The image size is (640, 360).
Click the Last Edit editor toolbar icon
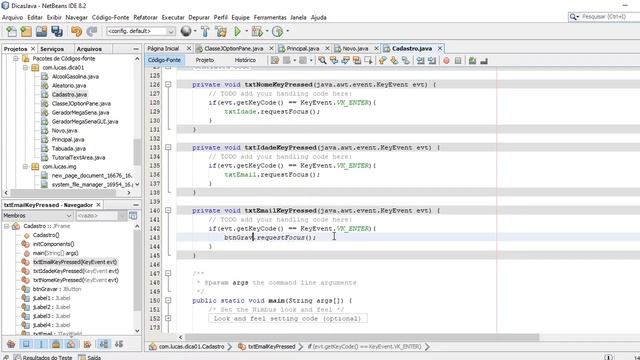[275, 60]
